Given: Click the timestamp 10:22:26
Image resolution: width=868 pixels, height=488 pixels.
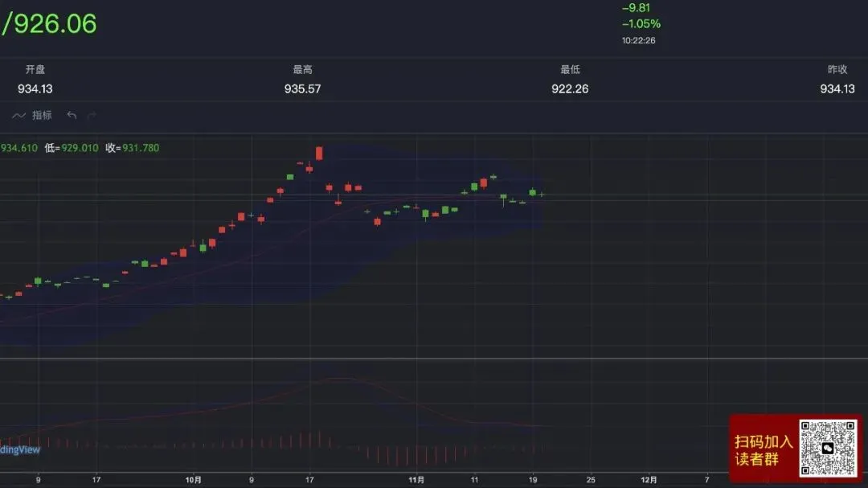Looking at the screenshot, I should point(638,40).
